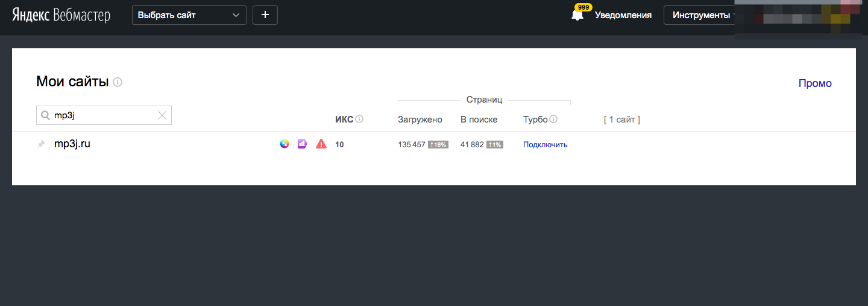
Task: Click the [ 1 сайт ] counter
Action: coord(622,120)
